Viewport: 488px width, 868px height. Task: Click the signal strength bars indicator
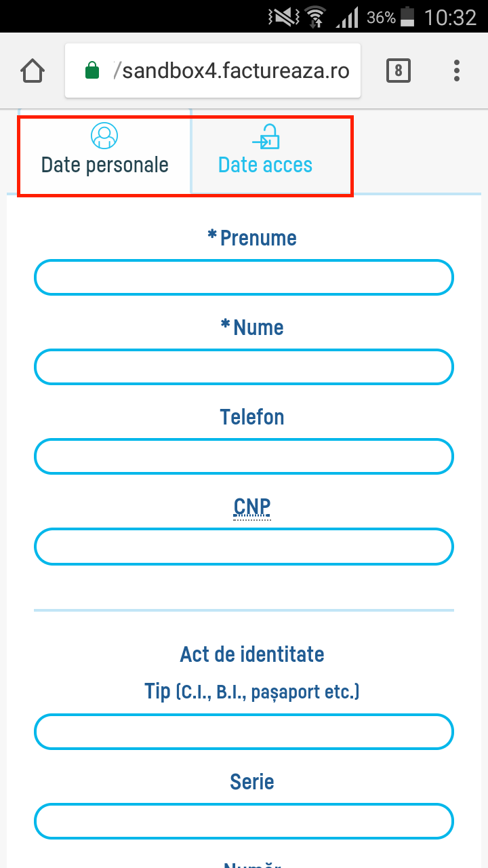coord(346,17)
